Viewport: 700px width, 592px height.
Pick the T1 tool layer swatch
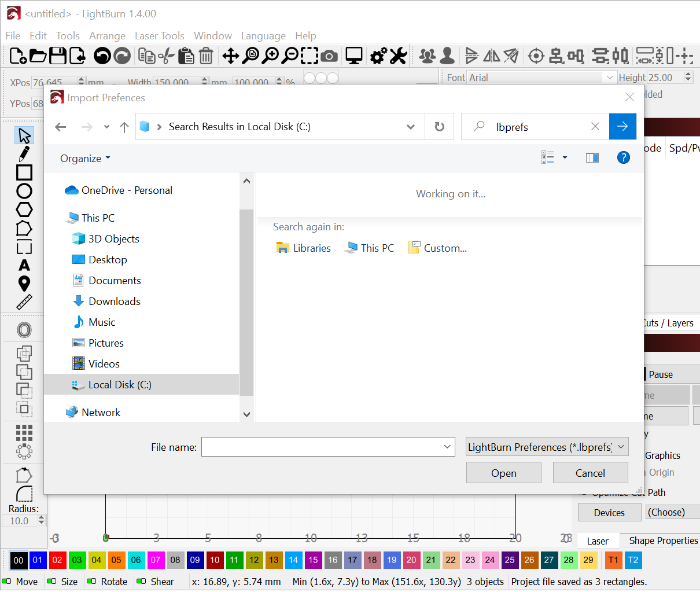click(613, 560)
